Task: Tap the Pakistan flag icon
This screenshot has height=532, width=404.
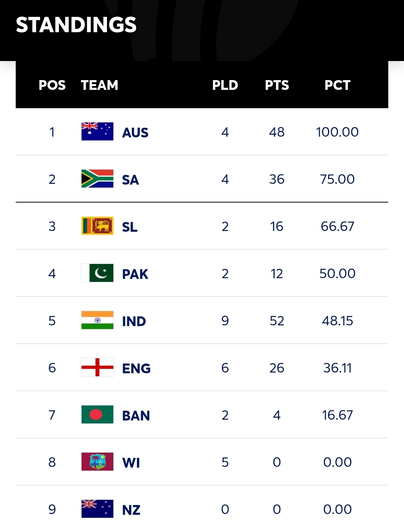Action: pyautogui.click(x=97, y=273)
